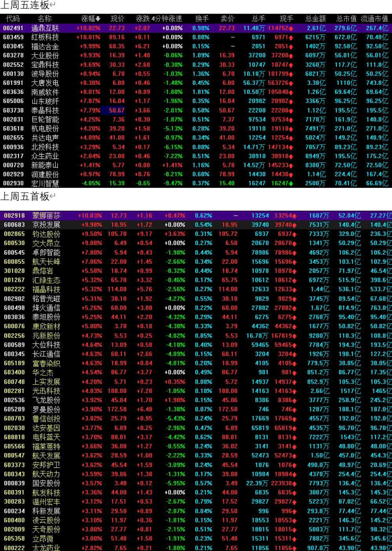Click stock name 众生药业
Screen dimensions: 392x551
click(x=45, y=156)
